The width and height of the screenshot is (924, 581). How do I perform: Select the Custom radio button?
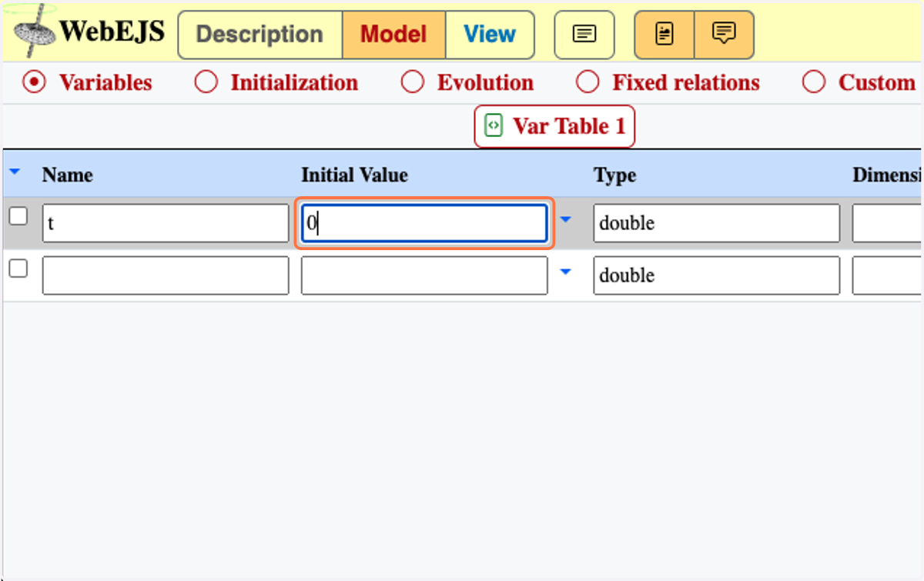[814, 82]
